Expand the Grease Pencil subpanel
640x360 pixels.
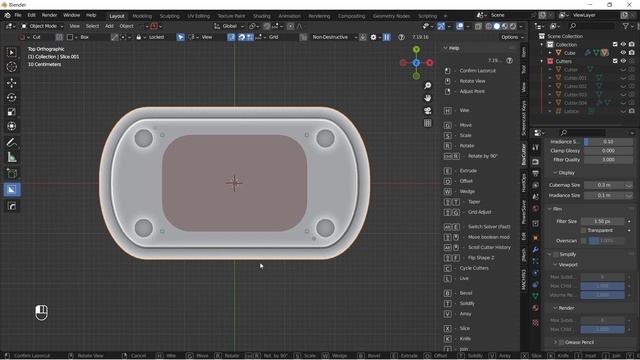coord(556,342)
